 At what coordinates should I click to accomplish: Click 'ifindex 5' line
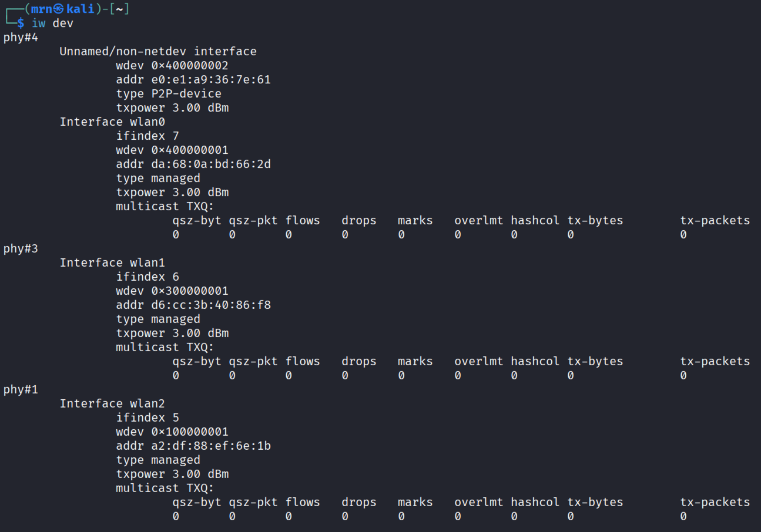coord(147,418)
